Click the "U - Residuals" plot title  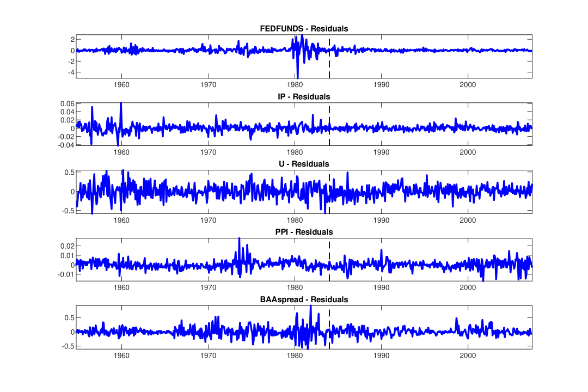click(304, 164)
